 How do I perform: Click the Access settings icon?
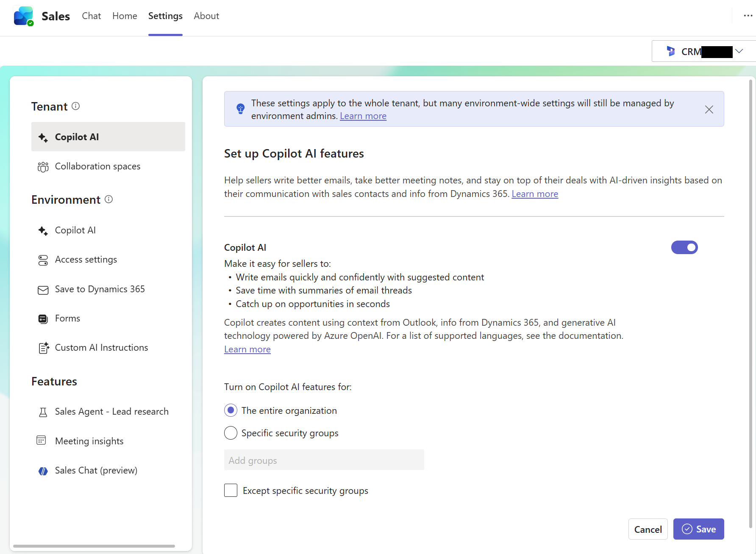coord(43,260)
